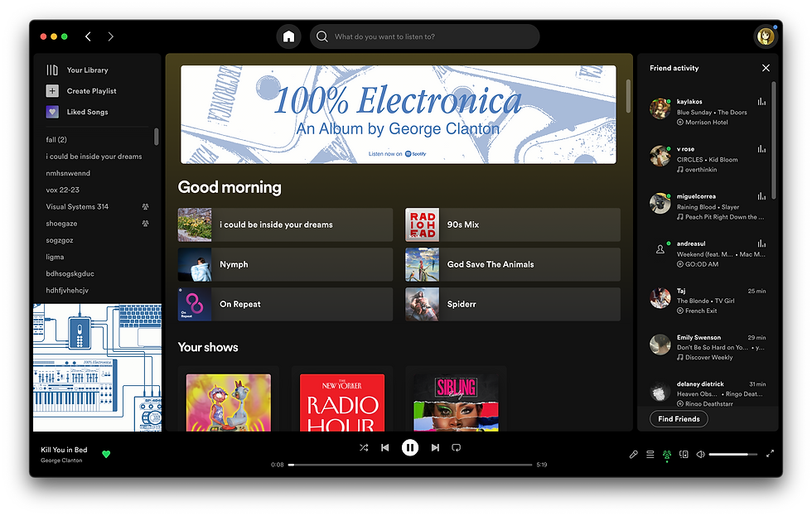Click collaborative icon next to shoegaze
The width and height of the screenshot is (812, 516).
(x=146, y=224)
